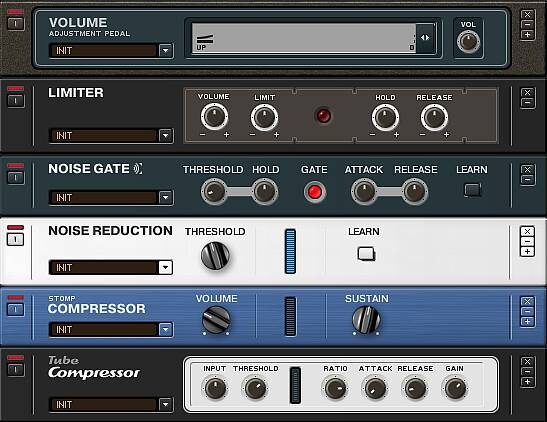The image size is (547, 422).
Task: Click the Noise Gate red GATE LED
Action: pyautogui.click(x=315, y=192)
